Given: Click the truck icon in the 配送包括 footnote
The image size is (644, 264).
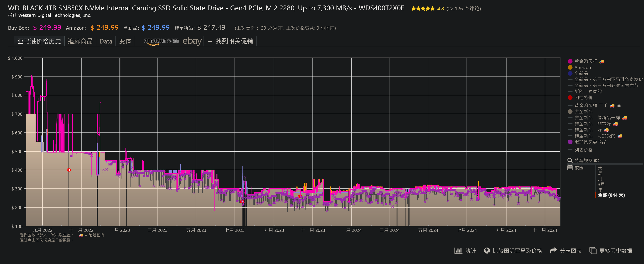Looking at the screenshot, I should [81, 235].
